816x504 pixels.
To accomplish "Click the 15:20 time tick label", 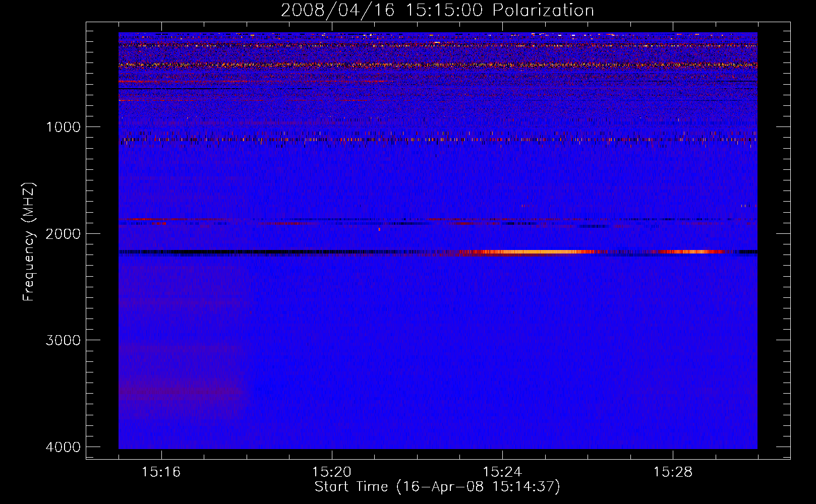I will [331, 472].
